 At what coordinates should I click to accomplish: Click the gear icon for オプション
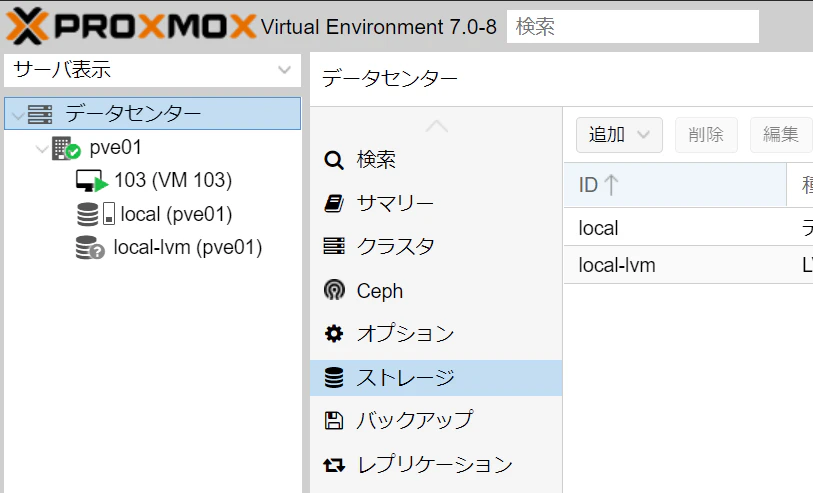tap(334, 333)
